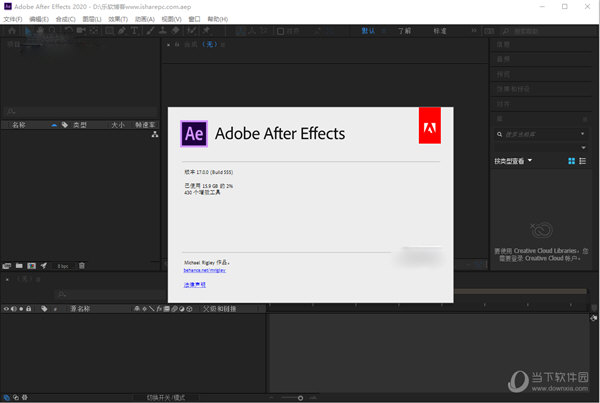Toggle the solo column switch in timeline

coord(21,309)
